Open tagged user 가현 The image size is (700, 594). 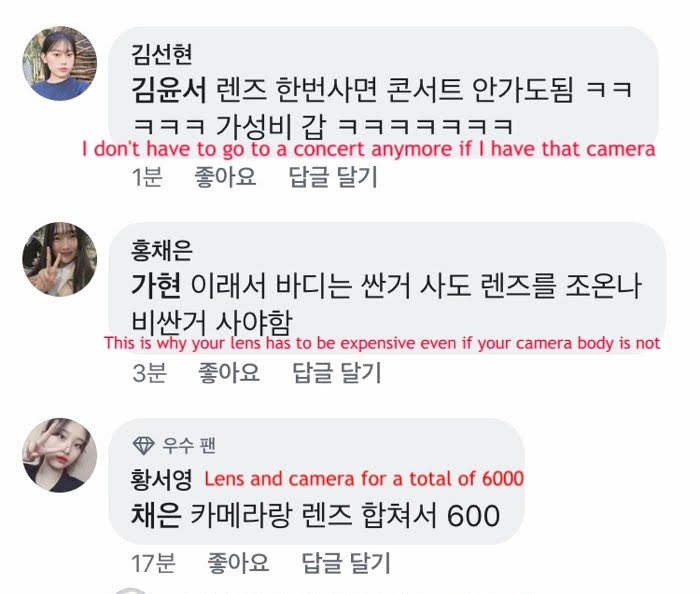pos(156,286)
